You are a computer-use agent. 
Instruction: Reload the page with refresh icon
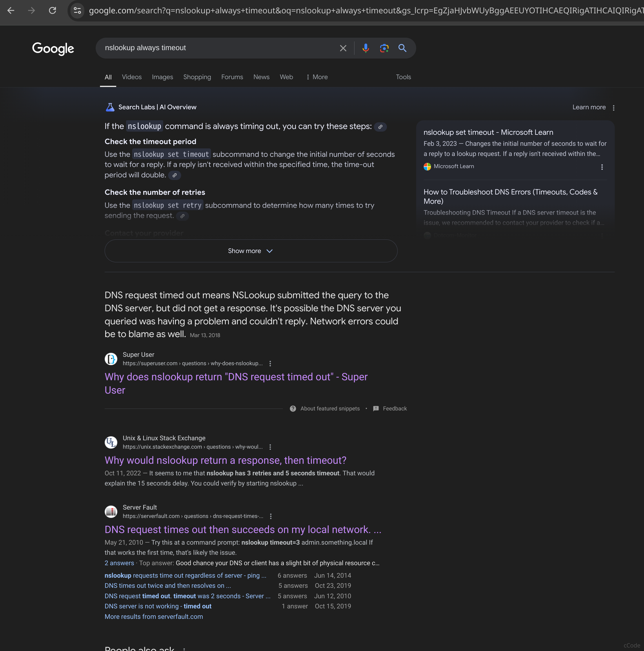point(52,10)
